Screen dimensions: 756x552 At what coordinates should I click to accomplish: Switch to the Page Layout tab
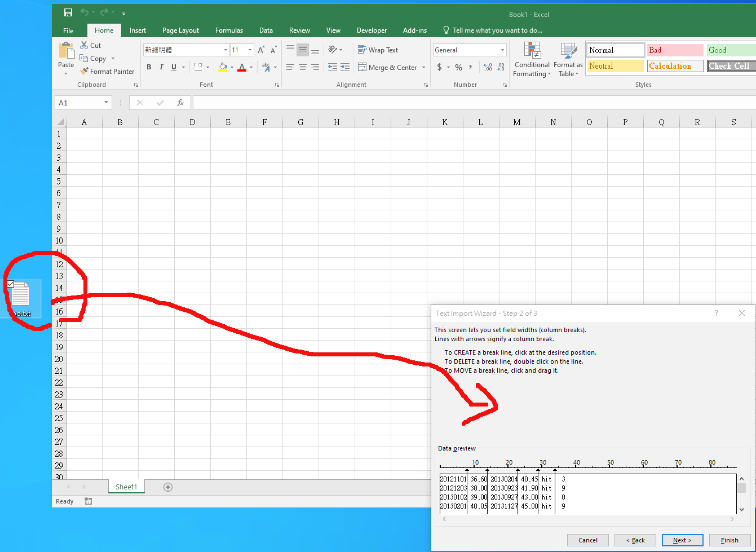(x=180, y=30)
